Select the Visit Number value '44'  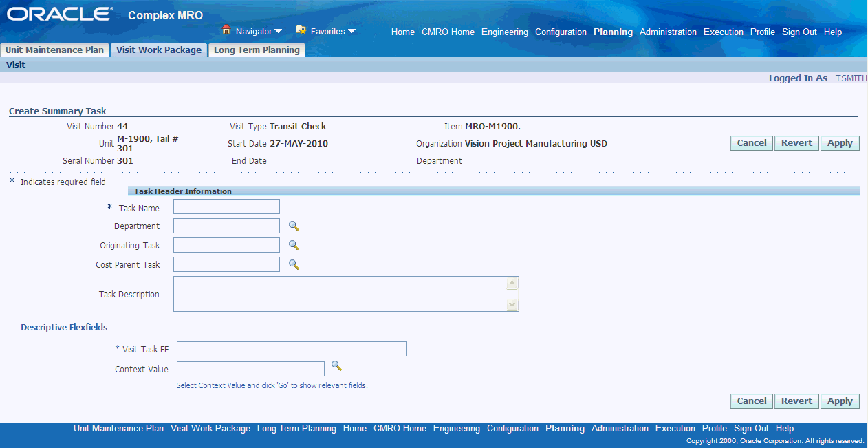pos(122,127)
